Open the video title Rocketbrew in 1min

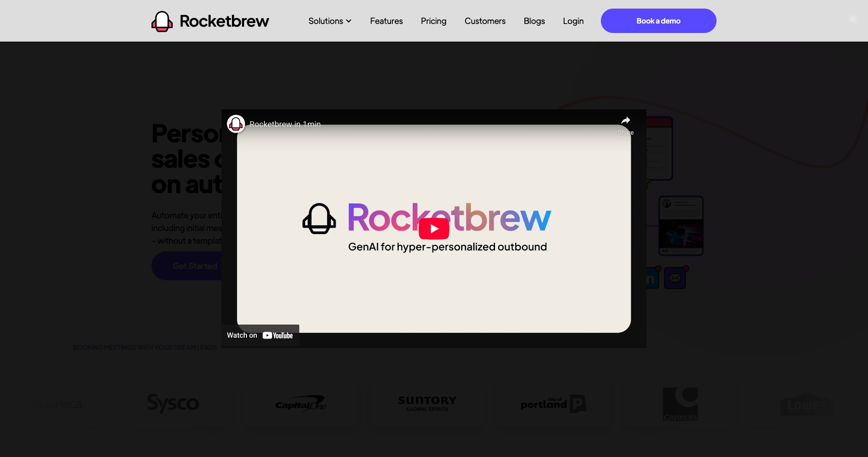click(285, 124)
